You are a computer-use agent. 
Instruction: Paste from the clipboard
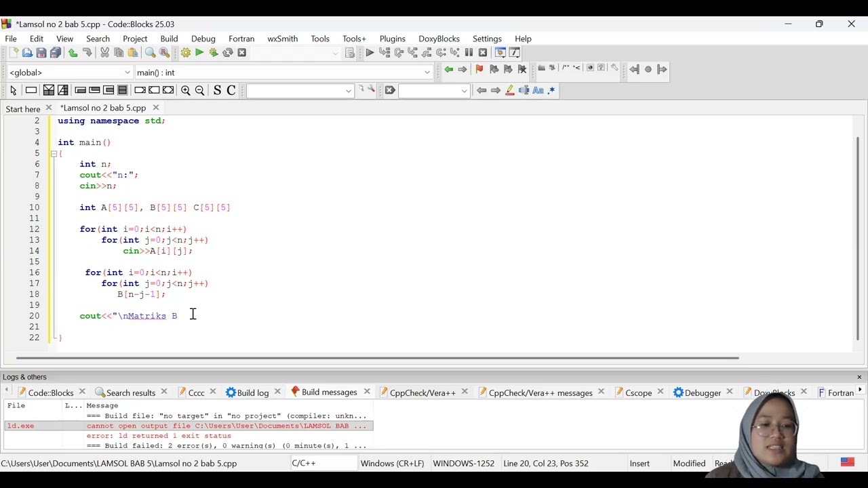pos(133,53)
